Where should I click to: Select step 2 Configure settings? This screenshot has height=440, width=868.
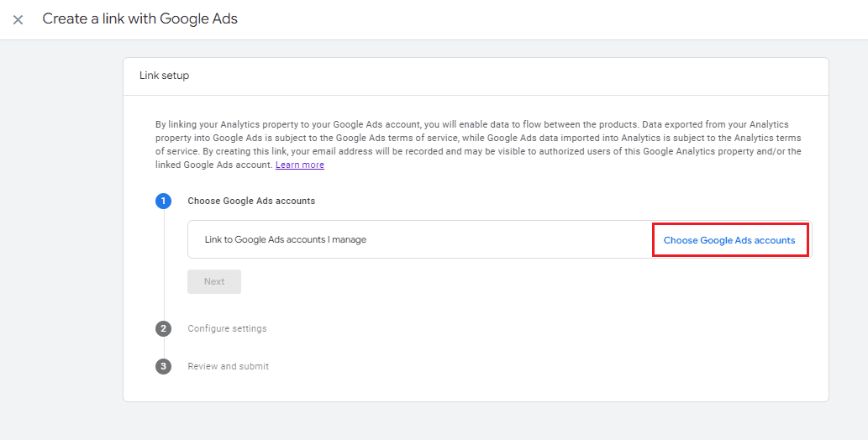(x=227, y=329)
